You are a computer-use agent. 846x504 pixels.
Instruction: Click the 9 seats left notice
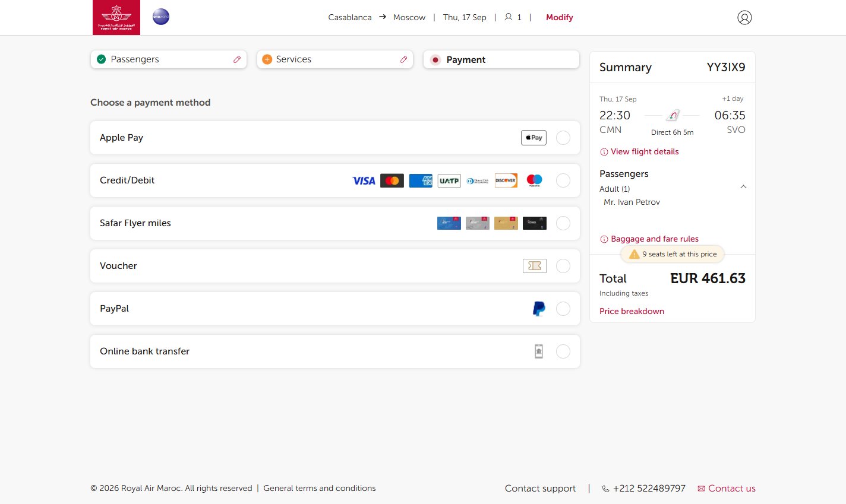point(673,254)
